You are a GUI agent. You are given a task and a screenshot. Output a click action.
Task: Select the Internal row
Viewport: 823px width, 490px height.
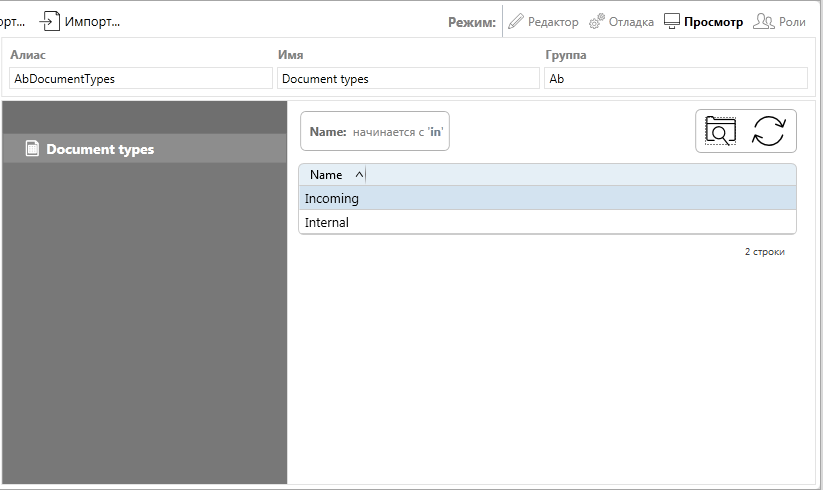pos(547,222)
